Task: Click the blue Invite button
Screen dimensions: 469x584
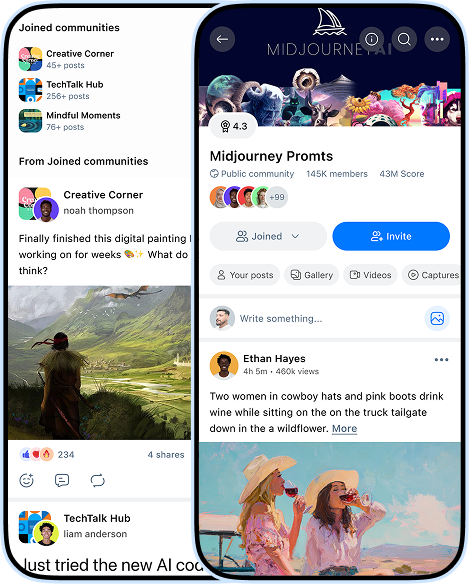Action: point(391,236)
